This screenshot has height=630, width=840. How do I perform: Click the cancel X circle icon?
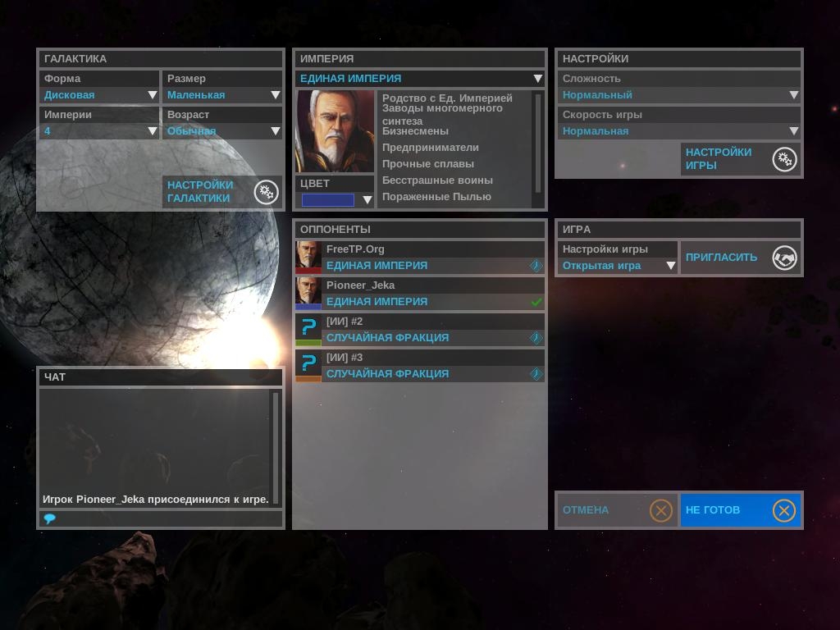click(660, 510)
